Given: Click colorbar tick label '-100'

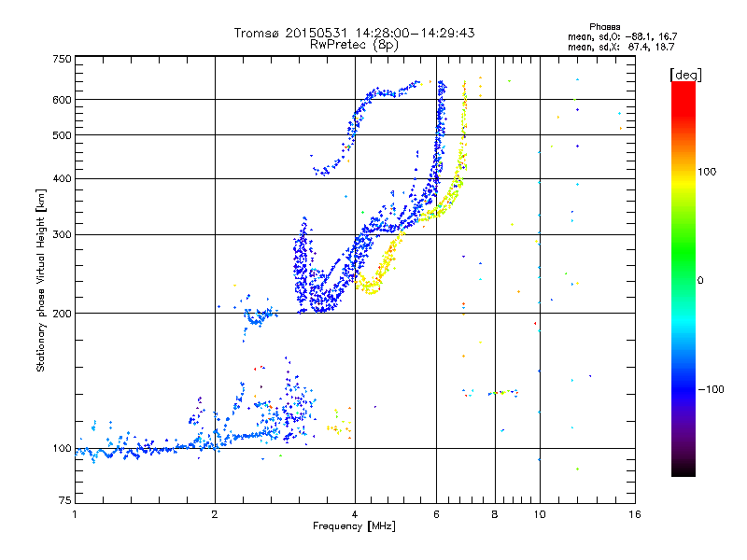Looking at the screenshot, I should 712,389.
